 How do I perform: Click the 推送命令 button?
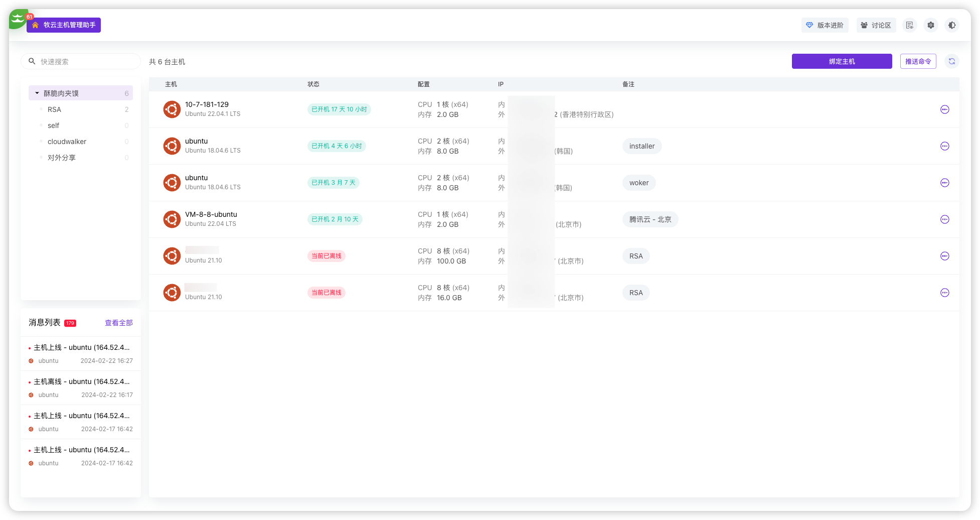(918, 61)
